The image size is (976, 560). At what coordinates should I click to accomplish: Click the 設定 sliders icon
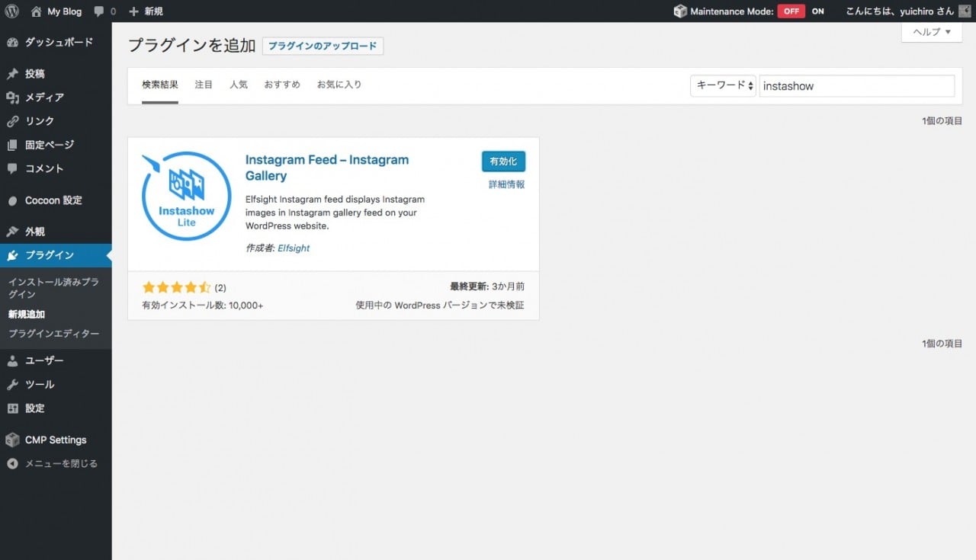12,408
